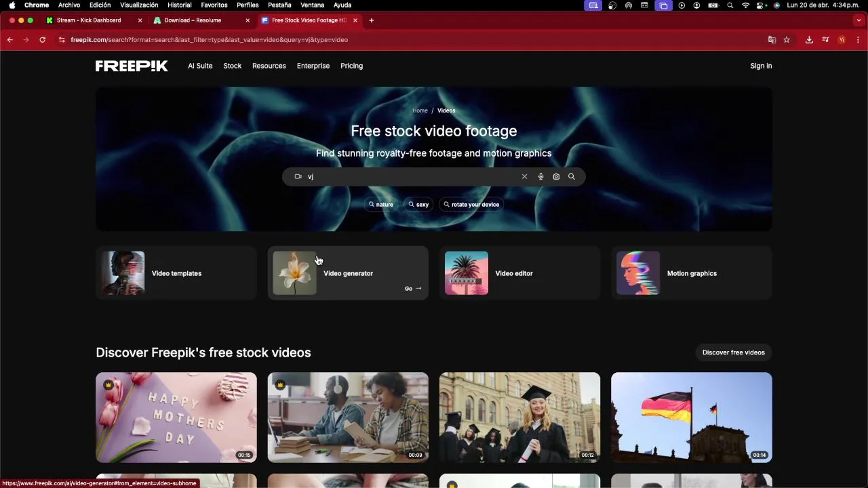This screenshot has height=488, width=868.
Task: Bookmark this page with the star icon
Action: [787, 40]
